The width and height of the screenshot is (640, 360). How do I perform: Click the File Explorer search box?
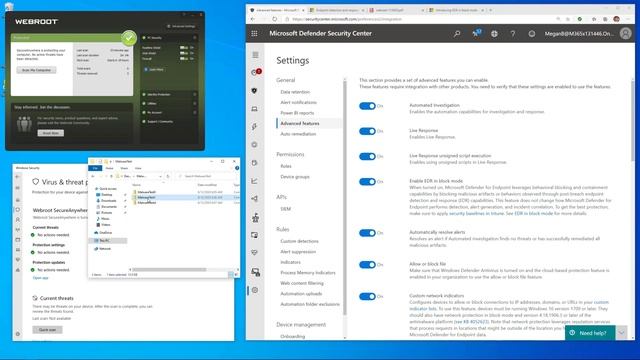click(207, 176)
